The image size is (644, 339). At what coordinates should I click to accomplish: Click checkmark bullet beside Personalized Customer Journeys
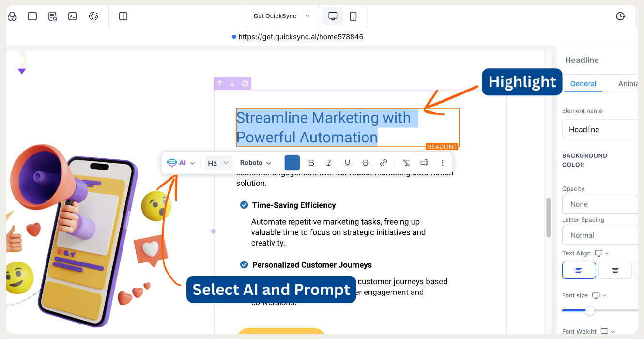(244, 264)
